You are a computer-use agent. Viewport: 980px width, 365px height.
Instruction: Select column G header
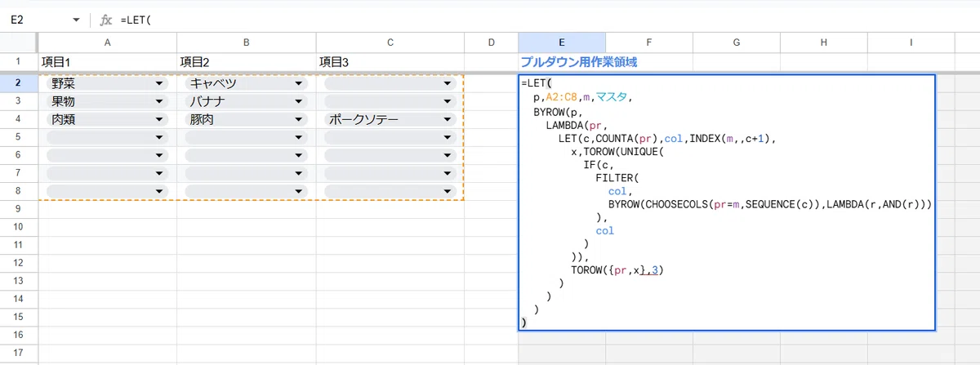(737, 42)
